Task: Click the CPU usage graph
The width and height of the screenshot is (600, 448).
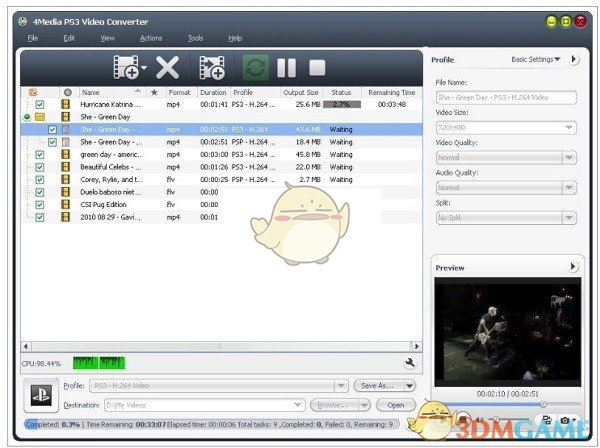Action: pos(99,363)
